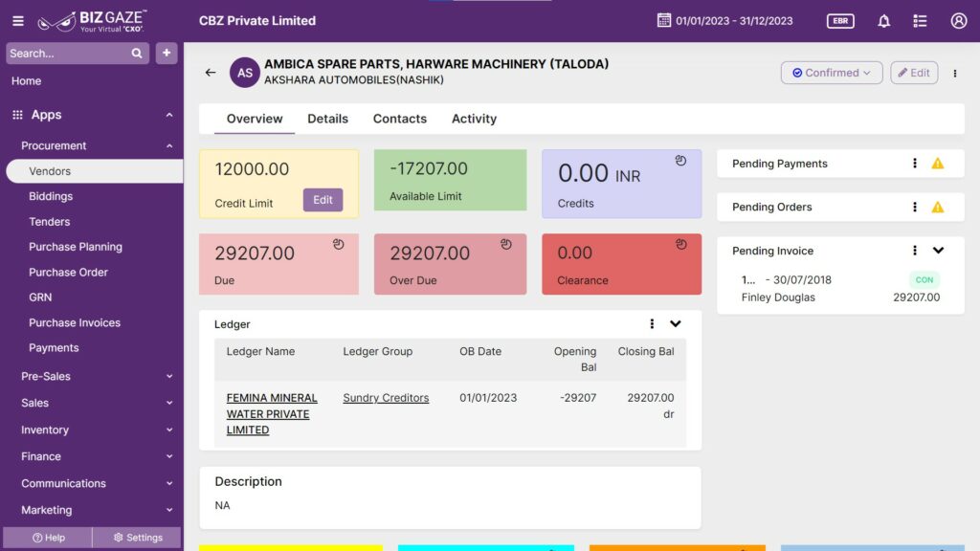The height and width of the screenshot is (551, 980).
Task: Refresh the Due card icon
Action: [338, 244]
